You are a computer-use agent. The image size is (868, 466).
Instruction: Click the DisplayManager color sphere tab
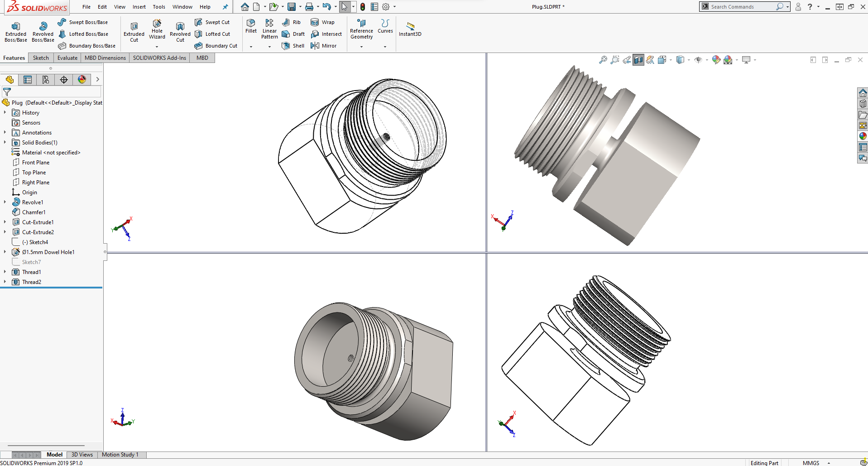pos(82,80)
